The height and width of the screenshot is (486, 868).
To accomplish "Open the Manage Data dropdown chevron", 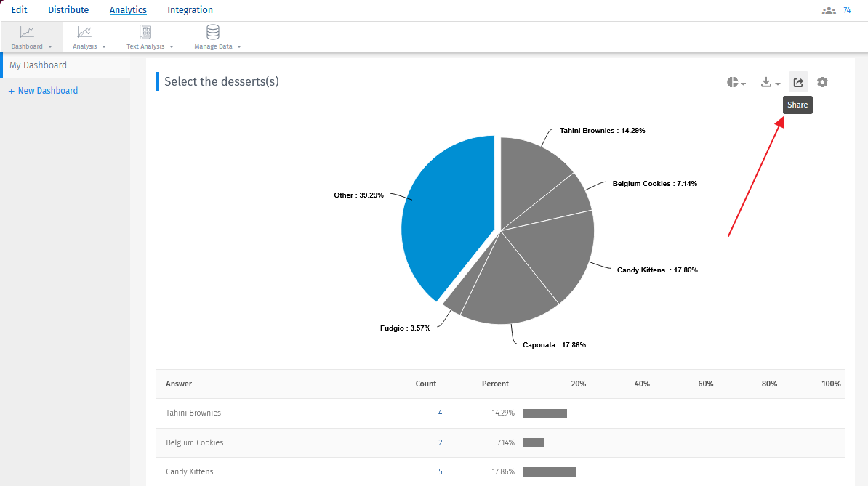I will [239, 46].
